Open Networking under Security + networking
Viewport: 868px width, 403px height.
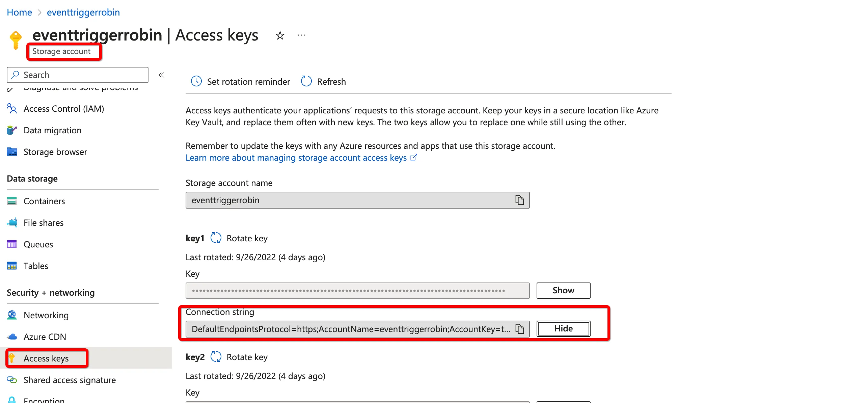46,315
